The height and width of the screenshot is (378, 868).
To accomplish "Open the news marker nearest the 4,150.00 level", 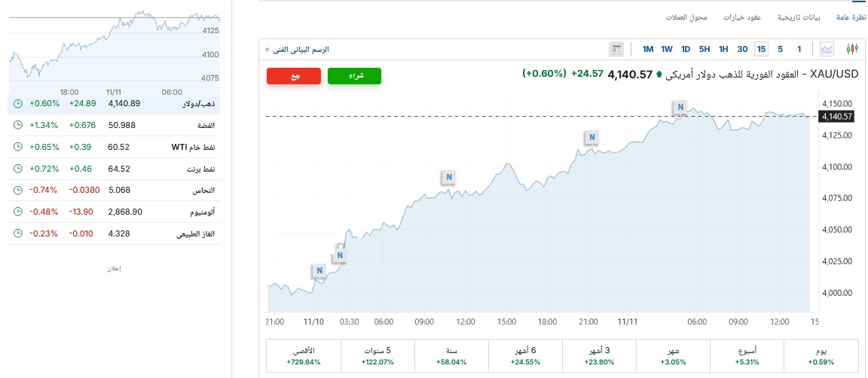I will pyautogui.click(x=680, y=108).
